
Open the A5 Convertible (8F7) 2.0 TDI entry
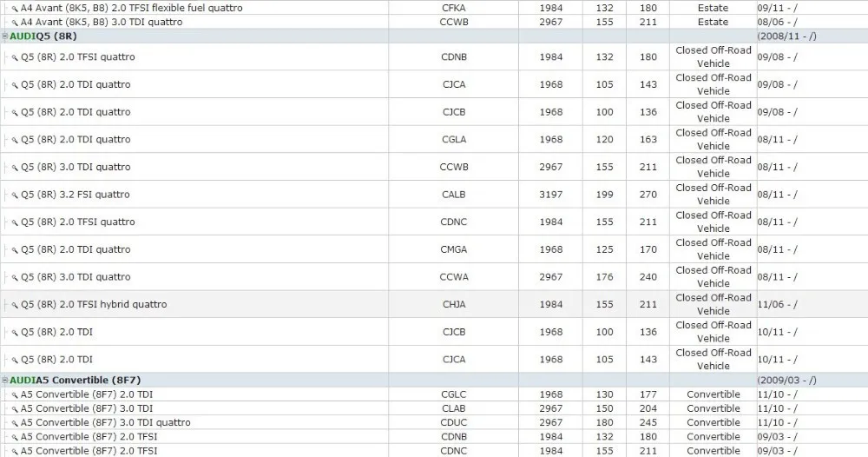click(x=86, y=394)
